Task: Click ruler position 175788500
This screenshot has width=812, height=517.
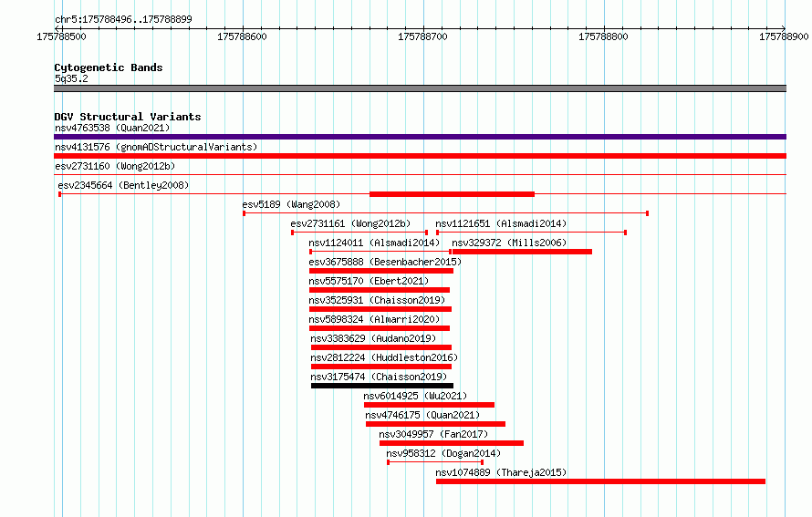Action: pyautogui.click(x=61, y=36)
